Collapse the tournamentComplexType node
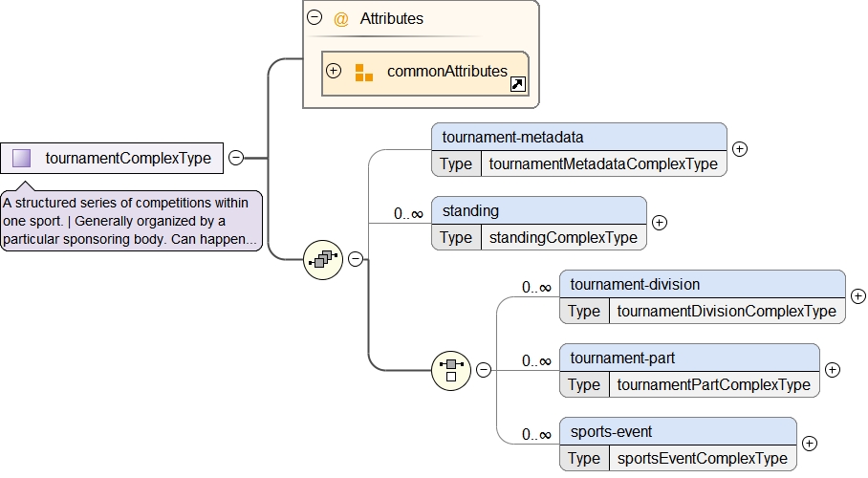This screenshot has height=478, width=868. pos(235,158)
